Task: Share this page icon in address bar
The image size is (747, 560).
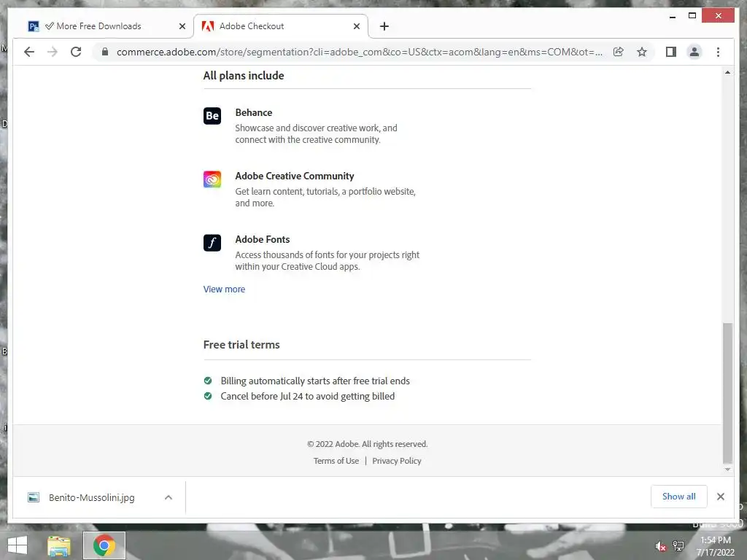Action: [x=619, y=52]
